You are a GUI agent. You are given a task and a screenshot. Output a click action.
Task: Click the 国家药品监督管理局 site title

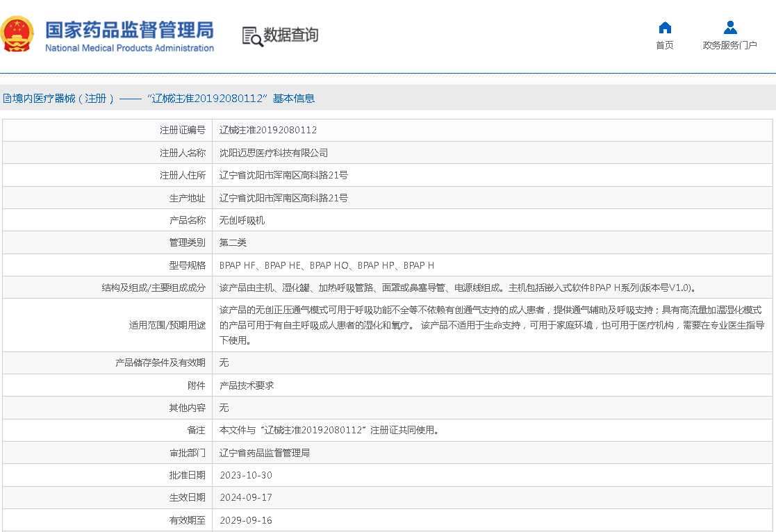click(129, 31)
